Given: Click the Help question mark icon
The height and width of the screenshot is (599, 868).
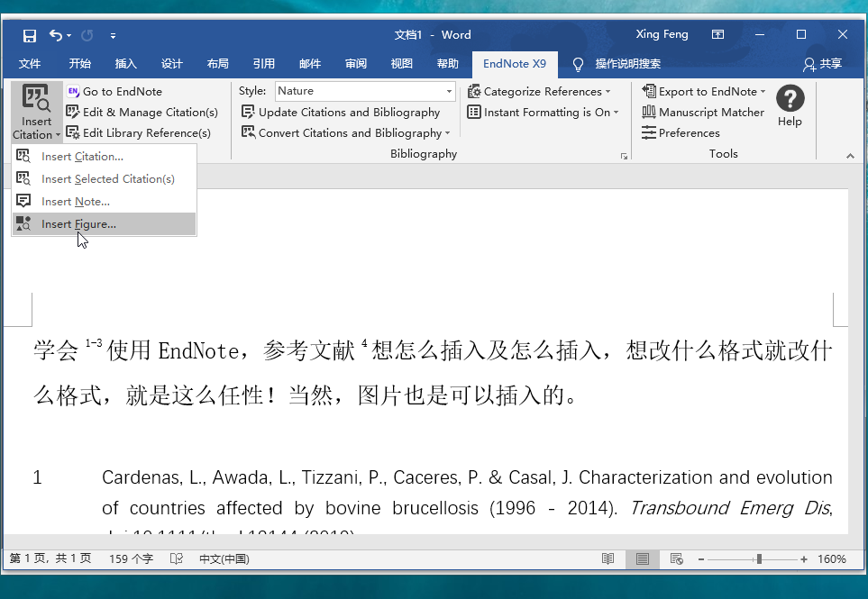Looking at the screenshot, I should 790,99.
